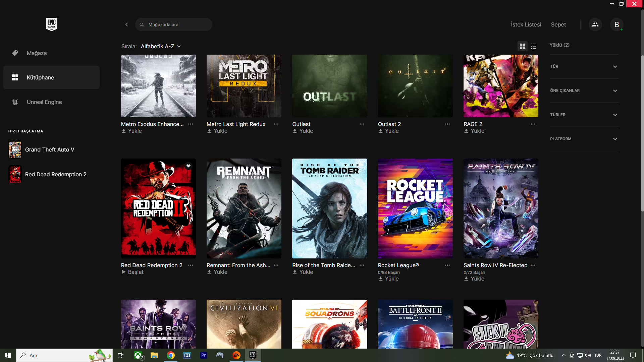
Task: Open Sepet cart
Action: [558, 24]
